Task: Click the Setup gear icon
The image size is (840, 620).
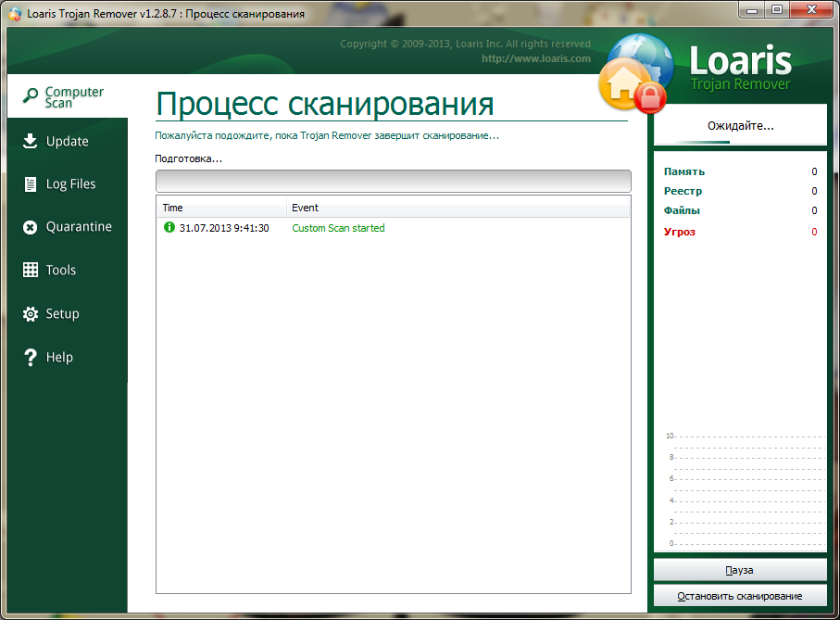Action: 31,314
